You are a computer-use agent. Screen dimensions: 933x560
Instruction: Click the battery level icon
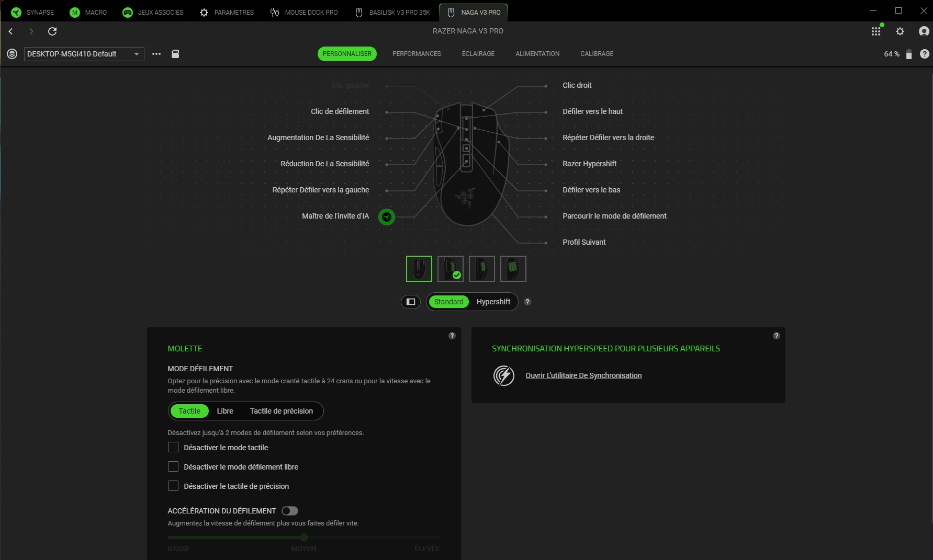tap(909, 54)
